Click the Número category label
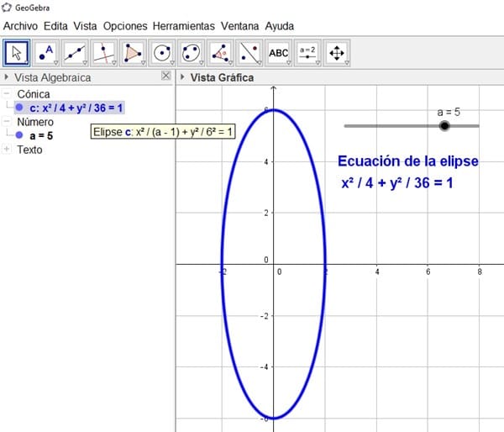Screen dimensions: 504x432 (x=35, y=122)
